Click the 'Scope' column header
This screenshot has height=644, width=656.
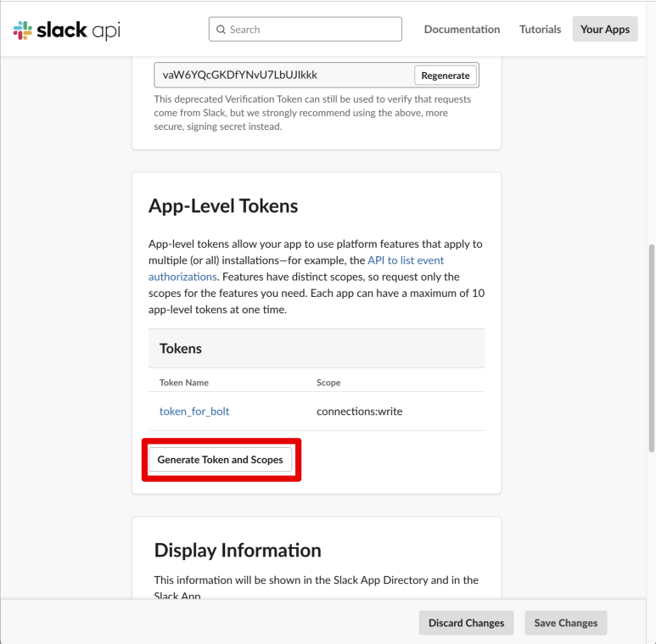[328, 382]
